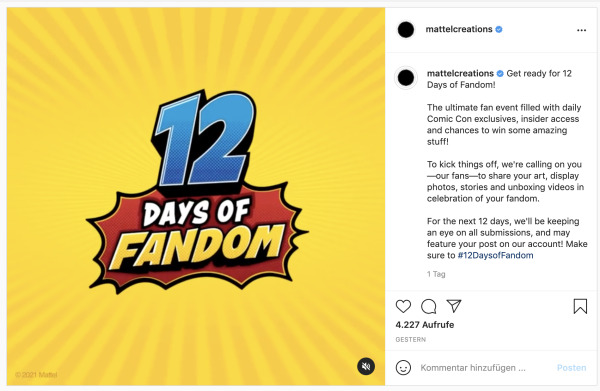Like the post with the heart icon
The height and width of the screenshot is (391, 600).
pos(403,306)
